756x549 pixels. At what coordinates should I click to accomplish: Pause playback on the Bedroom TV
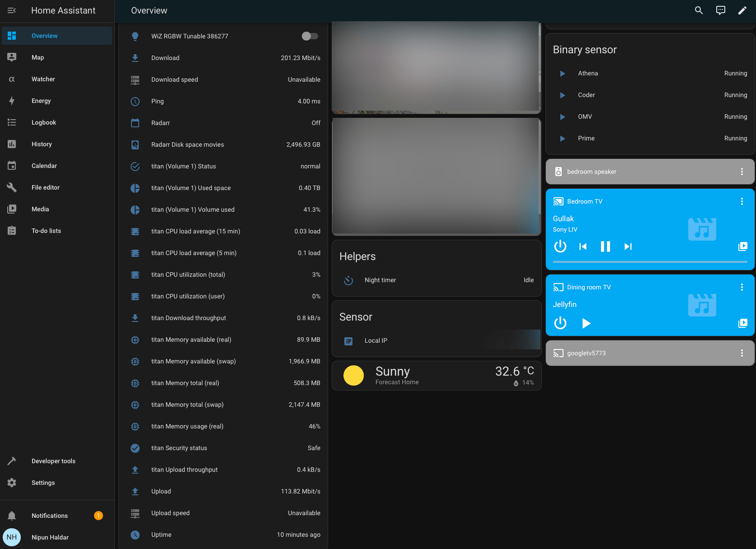pyautogui.click(x=605, y=247)
